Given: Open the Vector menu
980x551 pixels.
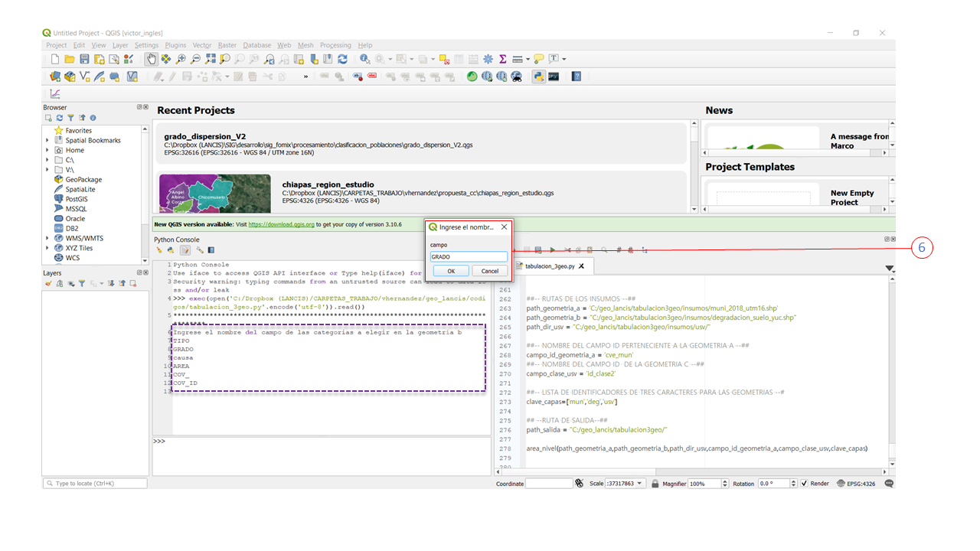Looking at the screenshot, I should pyautogui.click(x=202, y=45).
